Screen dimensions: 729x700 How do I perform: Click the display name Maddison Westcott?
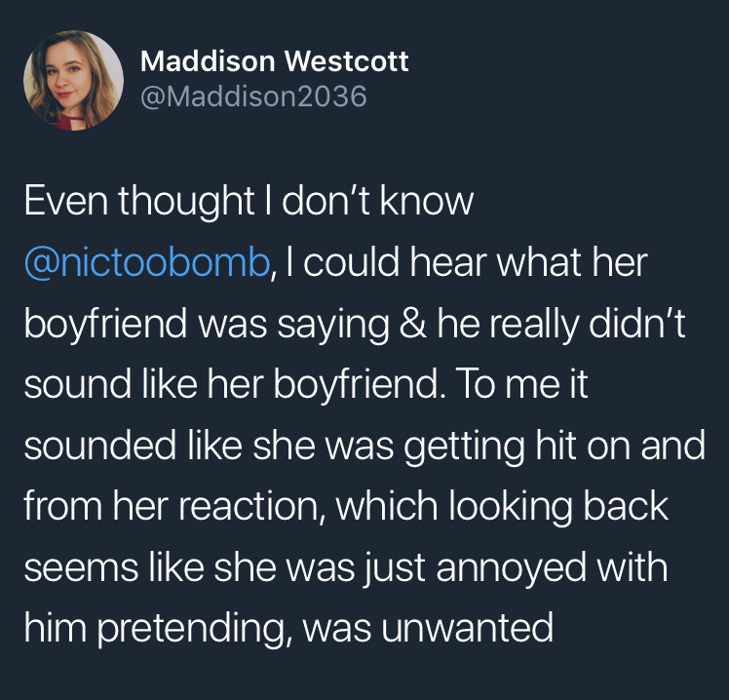click(274, 61)
